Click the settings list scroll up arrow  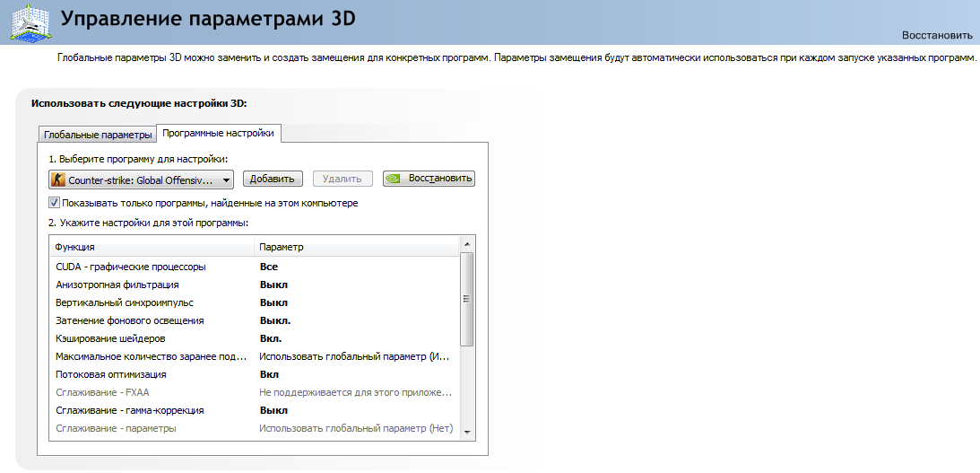coord(467,244)
